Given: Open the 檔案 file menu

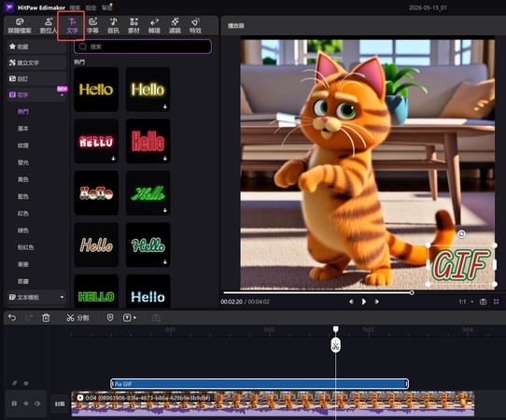Looking at the screenshot, I should pyautogui.click(x=75, y=7).
